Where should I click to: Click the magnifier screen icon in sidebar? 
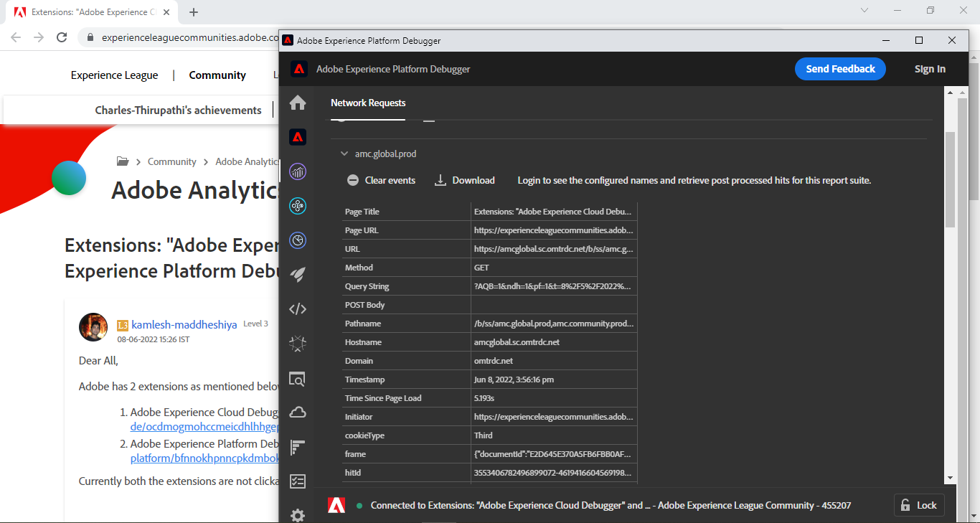point(298,378)
